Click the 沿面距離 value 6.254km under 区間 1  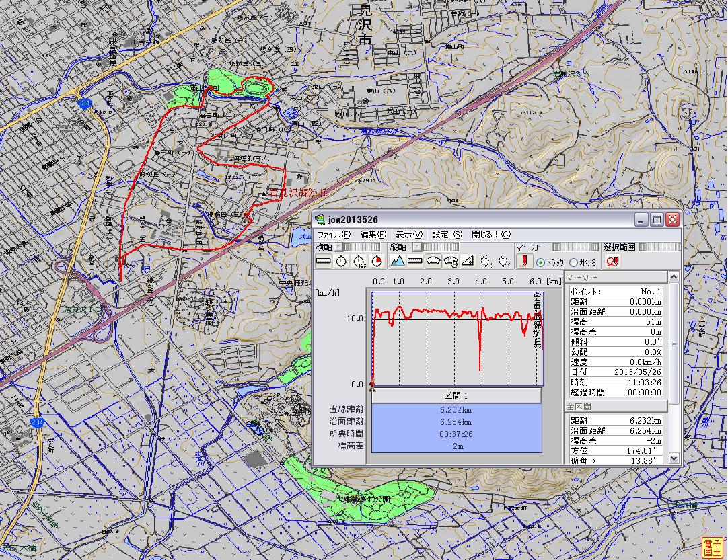(456, 422)
